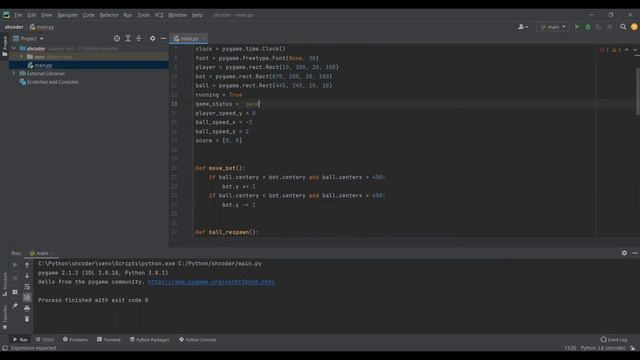The width and height of the screenshot is (640, 360).
Task: Open pygame contribute link in console
Action: [211, 282]
